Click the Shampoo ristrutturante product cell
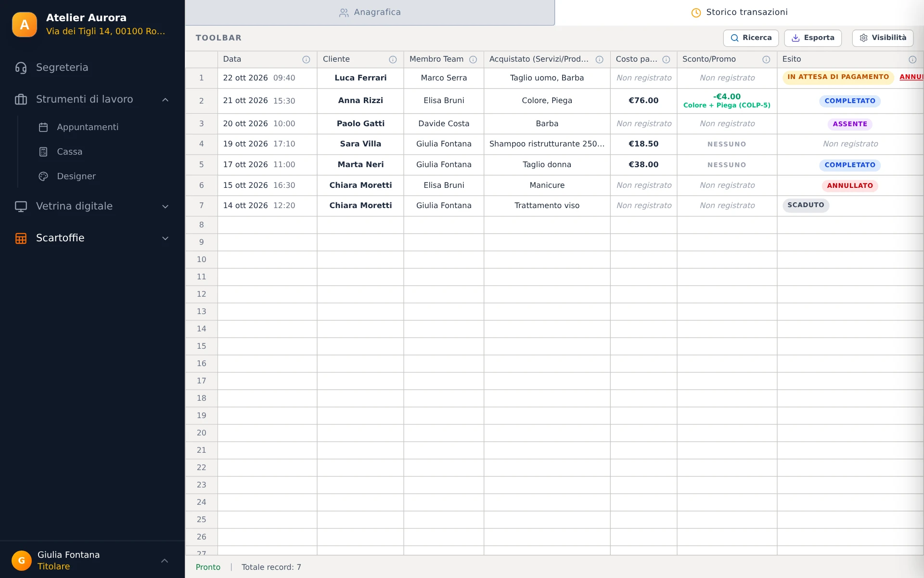This screenshot has height=578, width=924. pos(547,144)
